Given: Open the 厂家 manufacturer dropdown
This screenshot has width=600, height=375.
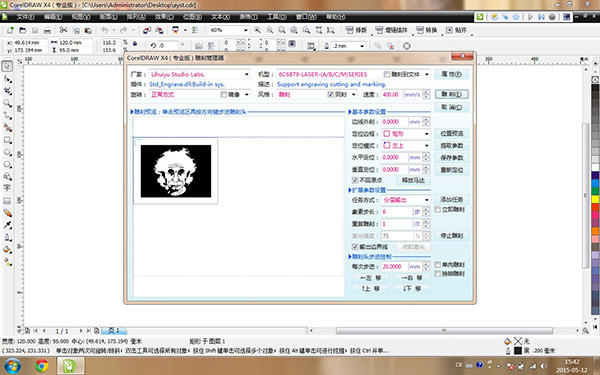Looking at the screenshot, I should 247,74.
